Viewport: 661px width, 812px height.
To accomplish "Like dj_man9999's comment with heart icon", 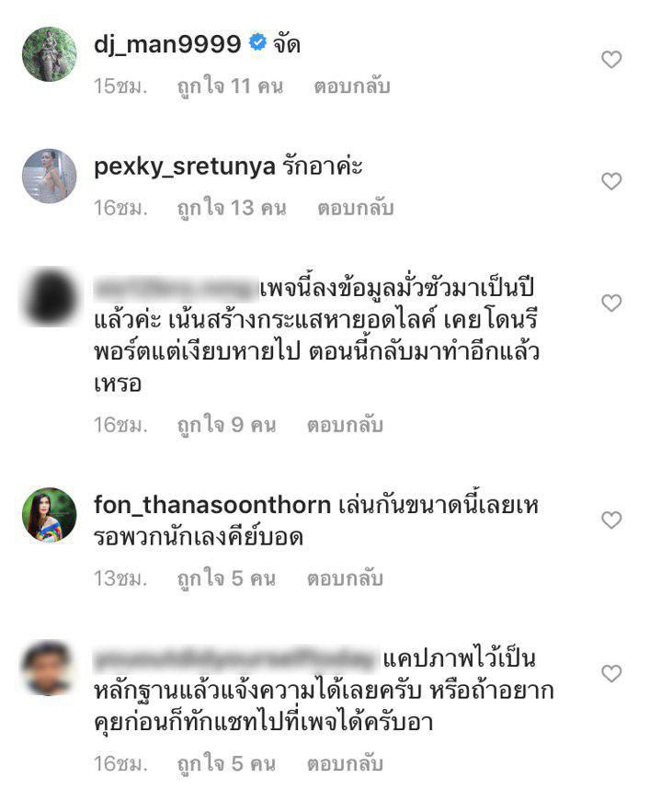I will (x=611, y=60).
